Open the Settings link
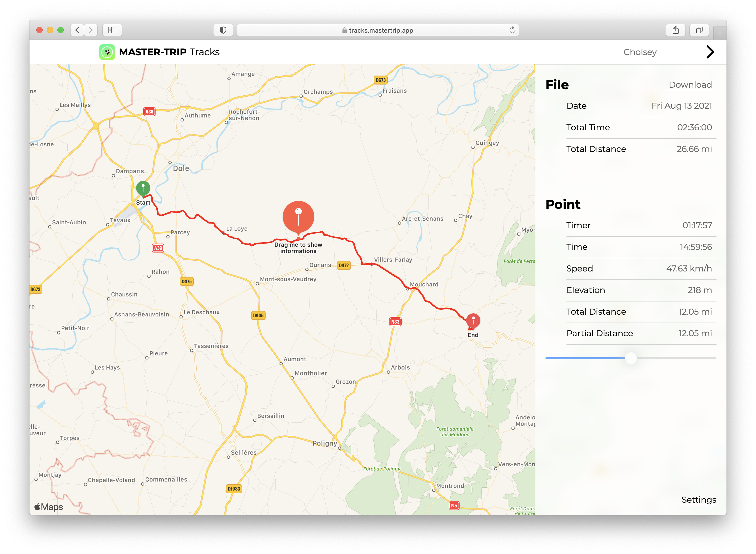The height and width of the screenshot is (554, 756). (699, 500)
